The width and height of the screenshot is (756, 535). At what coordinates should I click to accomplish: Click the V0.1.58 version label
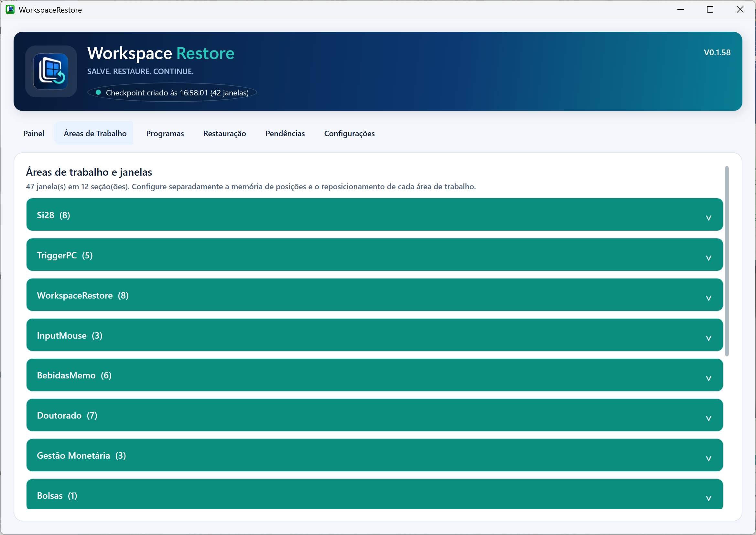(x=717, y=52)
